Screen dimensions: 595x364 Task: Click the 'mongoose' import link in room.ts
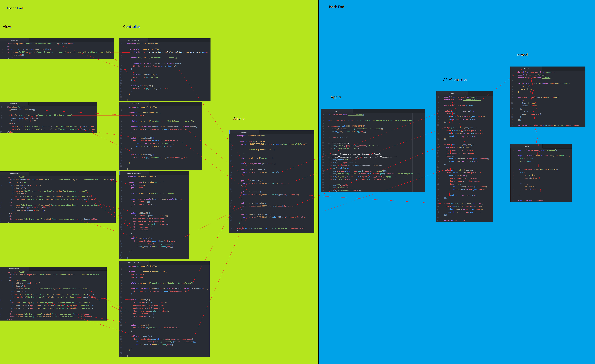click(x=551, y=150)
